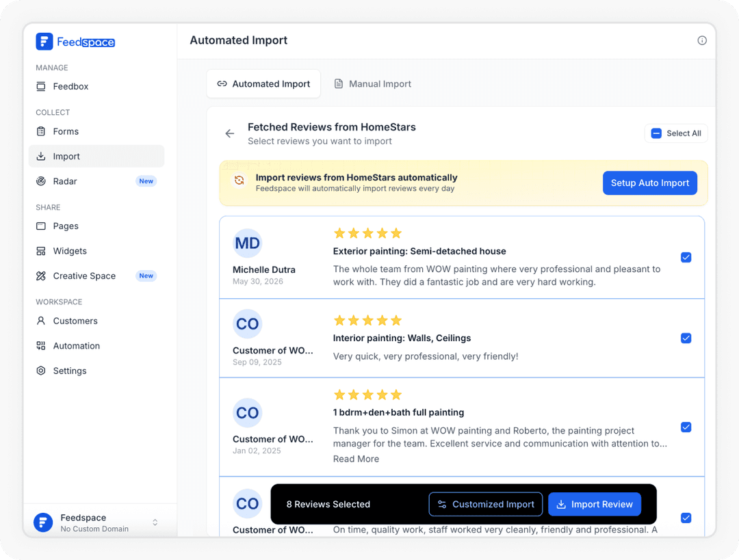Screen dimensions: 739x560
Task: Click the Automation icon
Action: tap(41, 346)
